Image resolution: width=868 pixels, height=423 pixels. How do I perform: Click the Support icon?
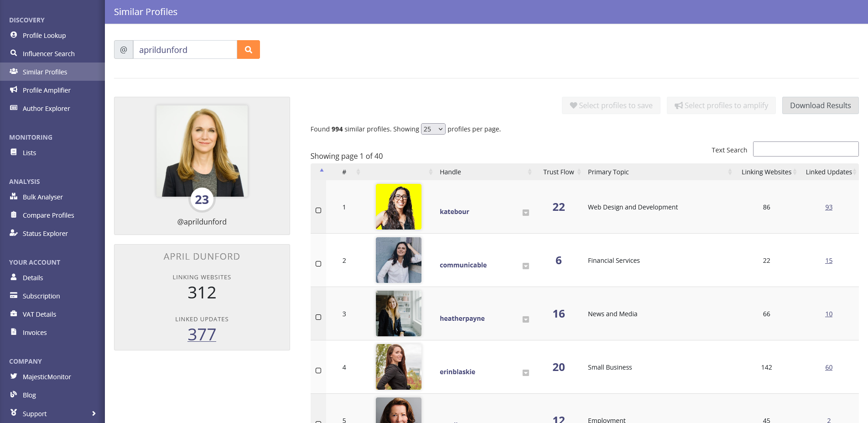click(14, 413)
